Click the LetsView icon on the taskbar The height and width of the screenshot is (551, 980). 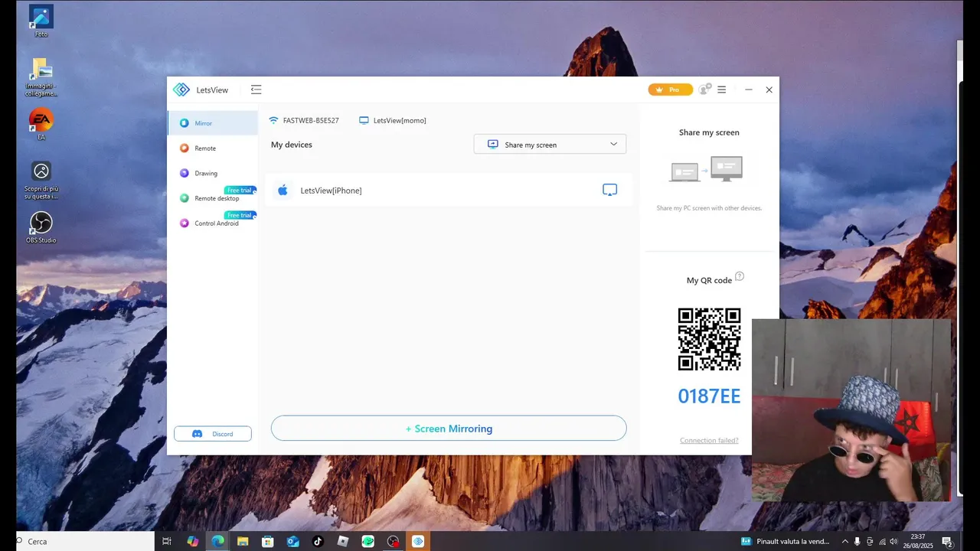coord(418,541)
